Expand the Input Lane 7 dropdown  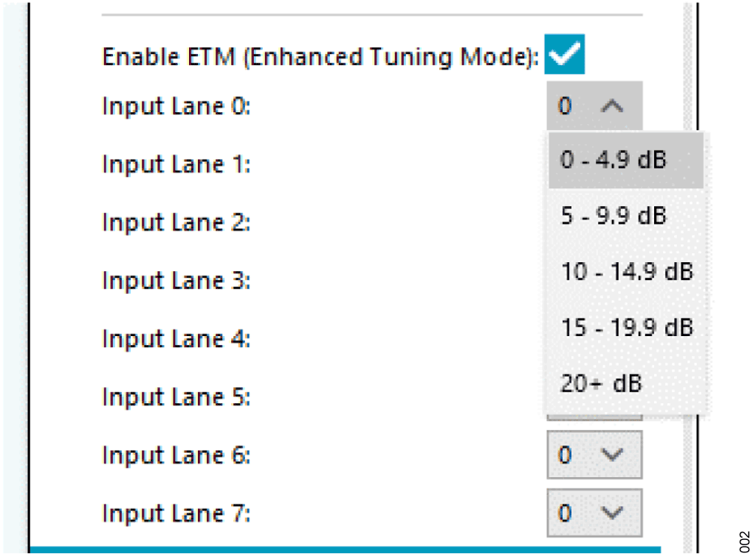coord(594,513)
